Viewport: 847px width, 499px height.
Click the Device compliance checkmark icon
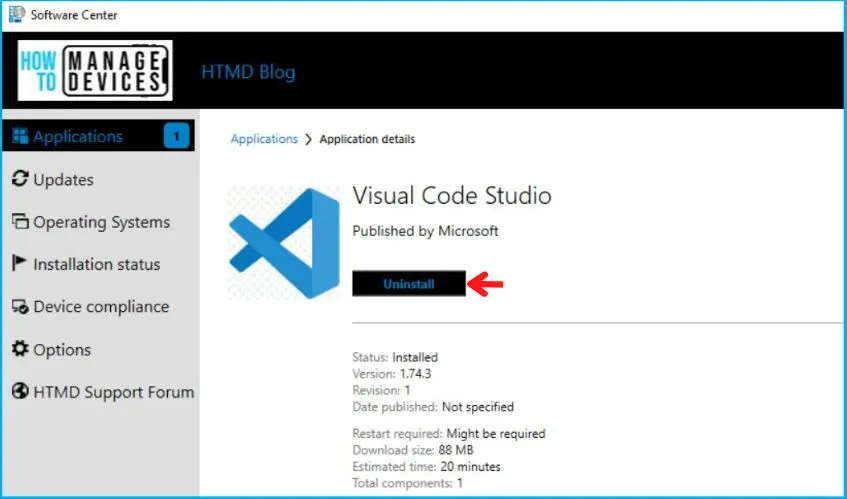(x=20, y=307)
